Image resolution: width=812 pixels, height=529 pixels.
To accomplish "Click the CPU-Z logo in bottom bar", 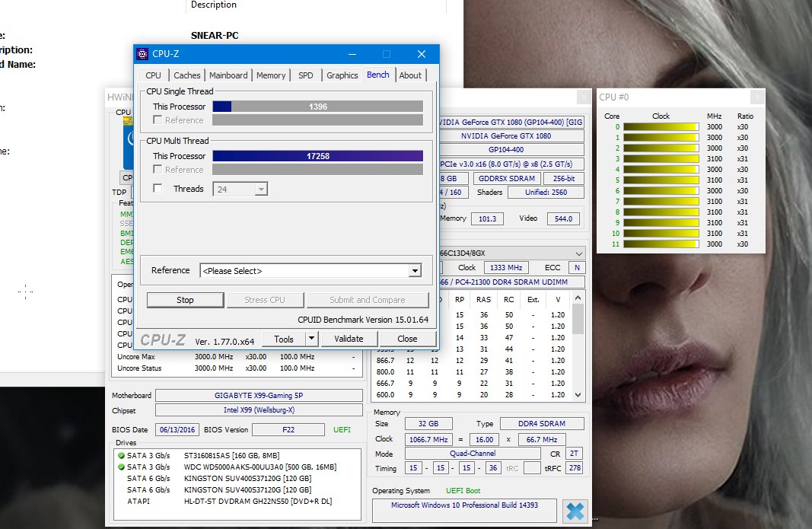I will point(163,340).
